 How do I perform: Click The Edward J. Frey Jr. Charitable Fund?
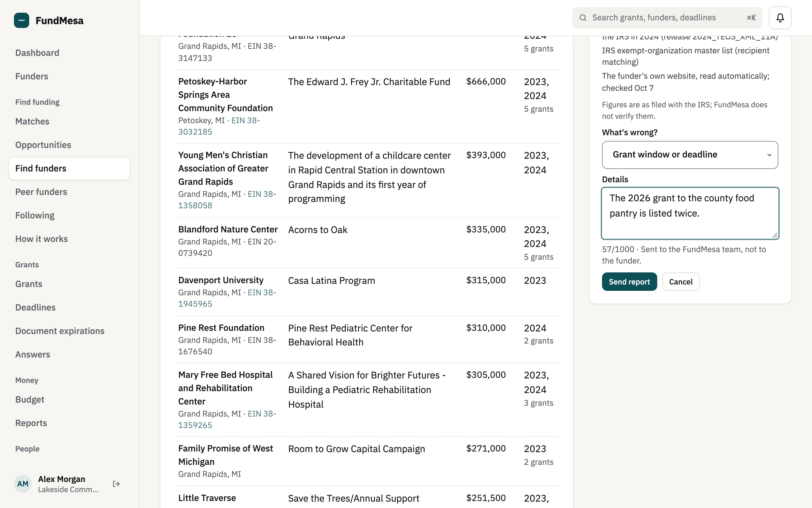point(369,82)
